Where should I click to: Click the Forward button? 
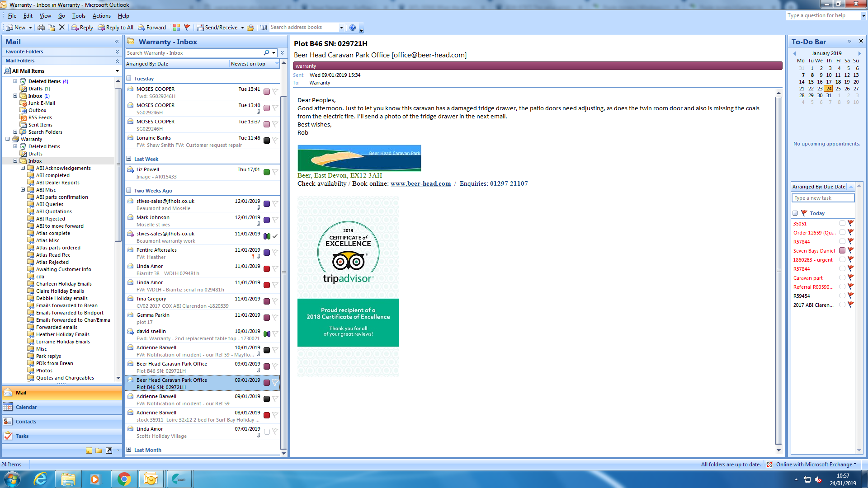click(152, 28)
